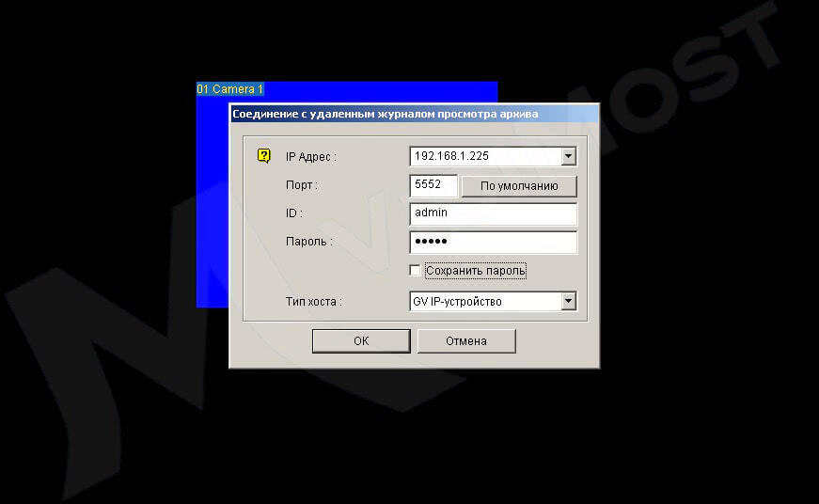819x504 pixels.
Task: Click the Порт field label
Action: 302,186
